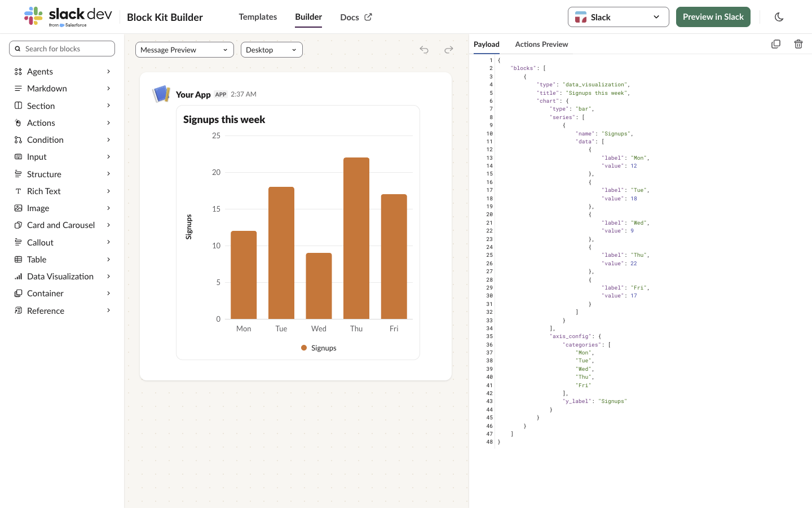Image resolution: width=812 pixels, height=508 pixels.
Task: Expand the Callout category chevron
Action: tap(109, 242)
